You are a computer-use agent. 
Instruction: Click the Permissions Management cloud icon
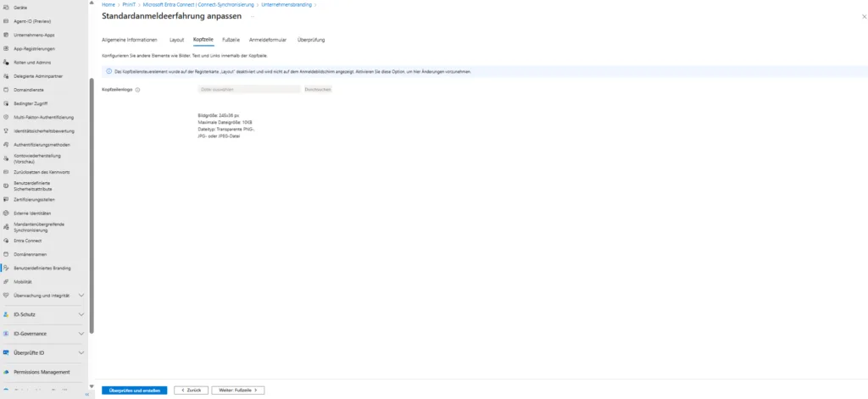[6, 372]
